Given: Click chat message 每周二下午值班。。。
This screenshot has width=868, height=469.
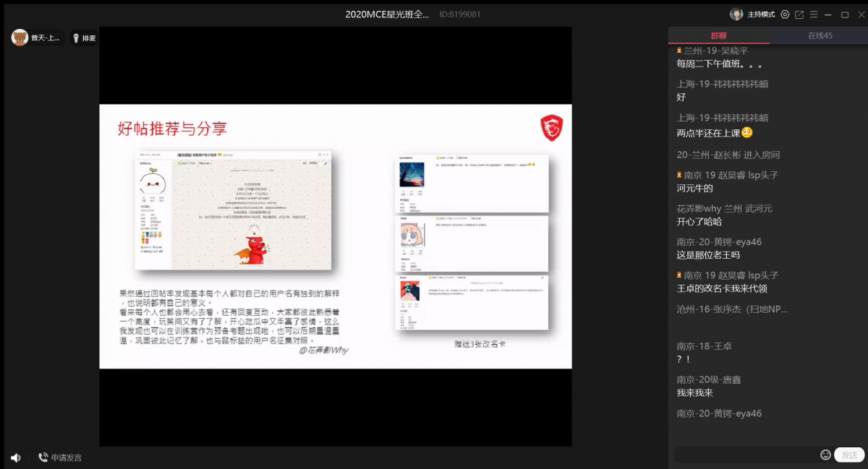Looking at the screenshot, I should tap(720, 64).
